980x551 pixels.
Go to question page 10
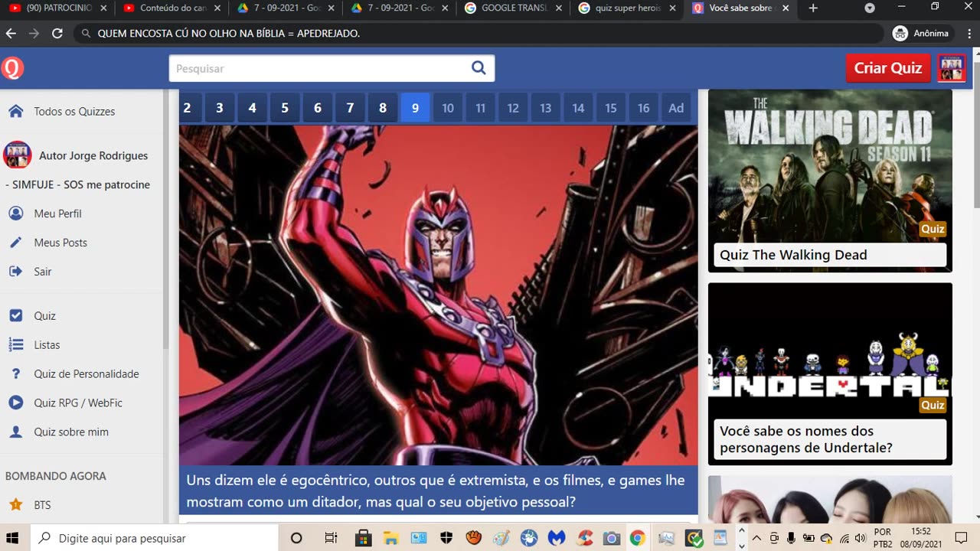448,108
